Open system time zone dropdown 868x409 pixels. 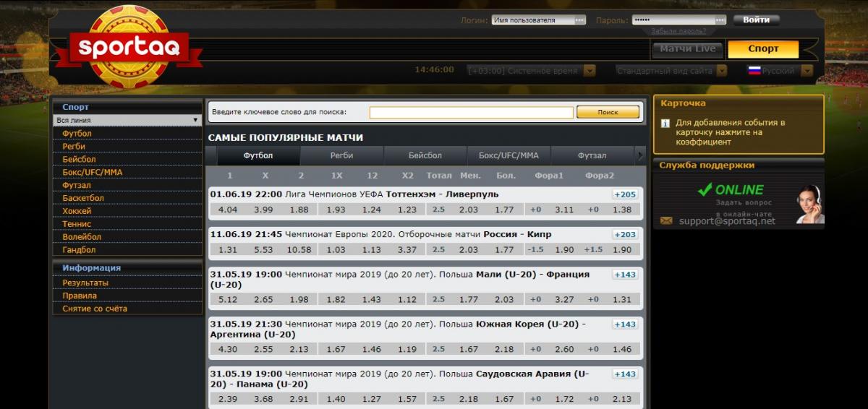590,71
